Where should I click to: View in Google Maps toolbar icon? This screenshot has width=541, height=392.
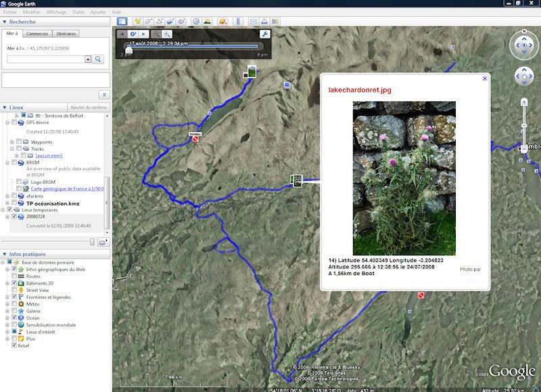[x=275, y=22]
